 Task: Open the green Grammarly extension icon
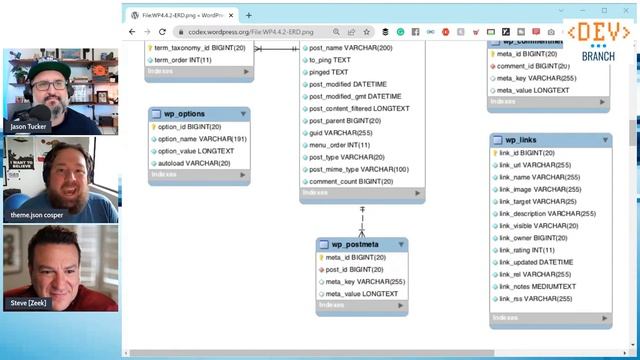pos(400,32)
